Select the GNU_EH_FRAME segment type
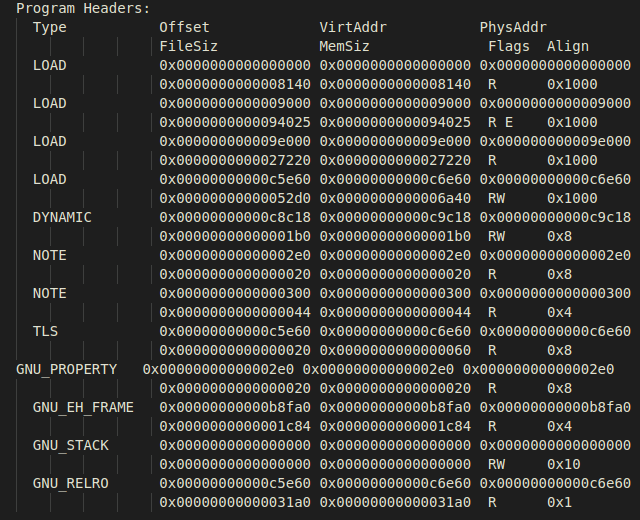The width and height of the screenshot is (640, 520). pyautogui.click(x=83, y=407)
